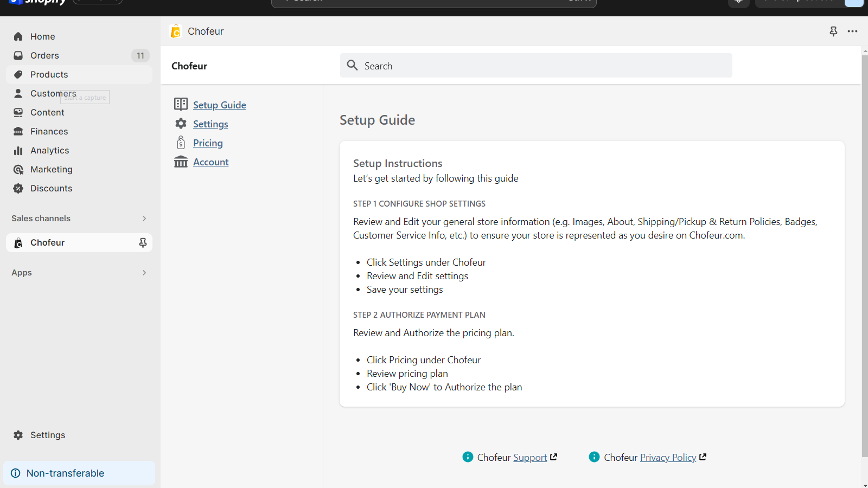Open the Pricing link

click(208, 143)
